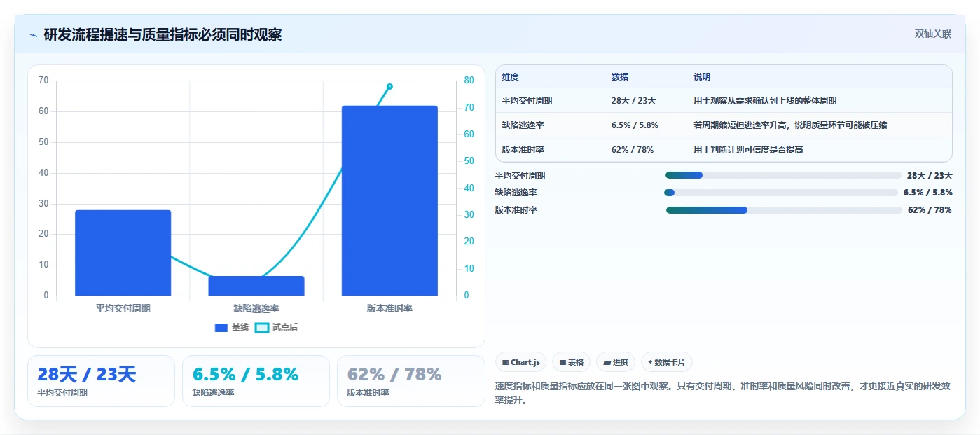Screen dimensions: 980x435
Task: Click the 数据 table column header
Action: coord(620,77)
